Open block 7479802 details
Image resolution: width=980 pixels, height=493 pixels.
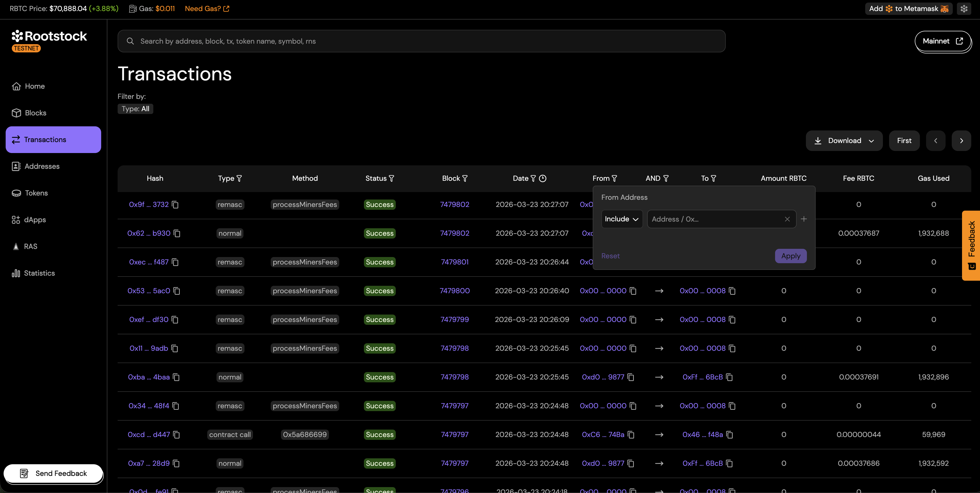click(x=455, y=204)
